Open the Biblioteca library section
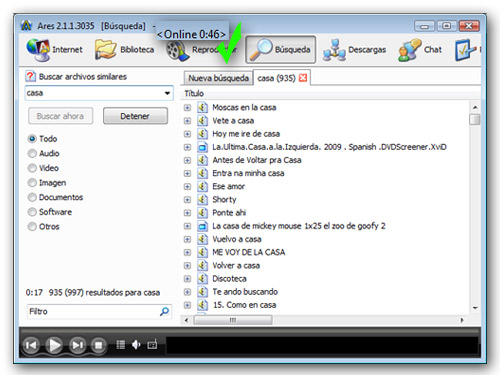Viewport: 500px width, 375px height. pyautogui.click(x=125, y=50)
